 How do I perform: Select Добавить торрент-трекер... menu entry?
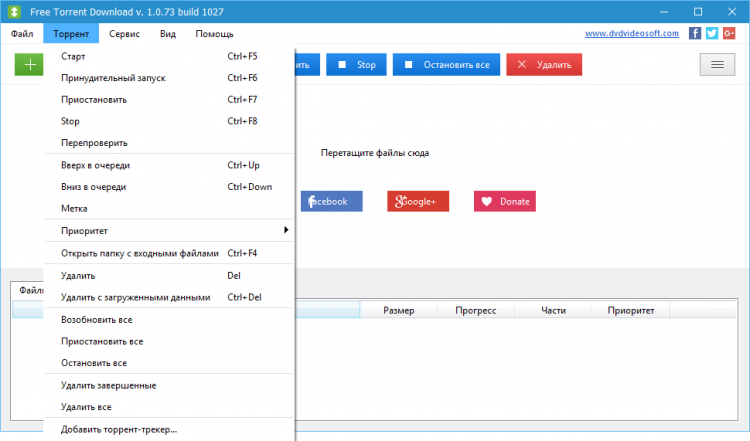(169, 429)
